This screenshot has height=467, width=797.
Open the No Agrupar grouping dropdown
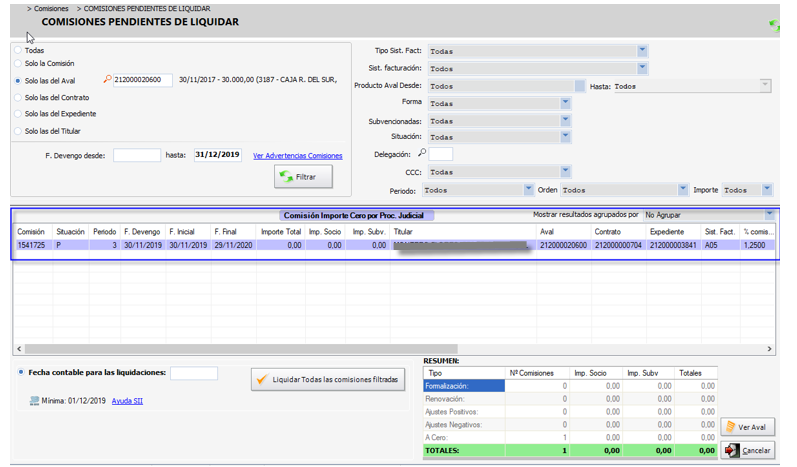(769, 214)
